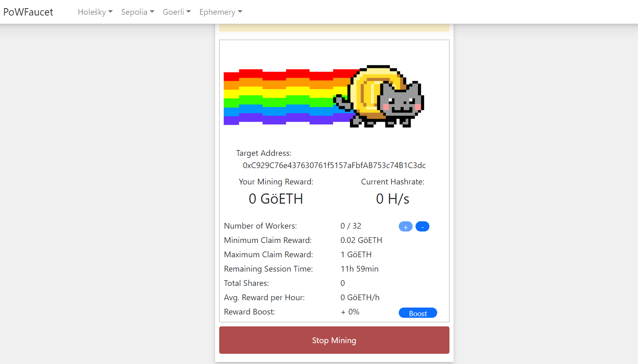Click the + 0% reward boost value
Screen dimensions: 638x364
tap(350, 312)
